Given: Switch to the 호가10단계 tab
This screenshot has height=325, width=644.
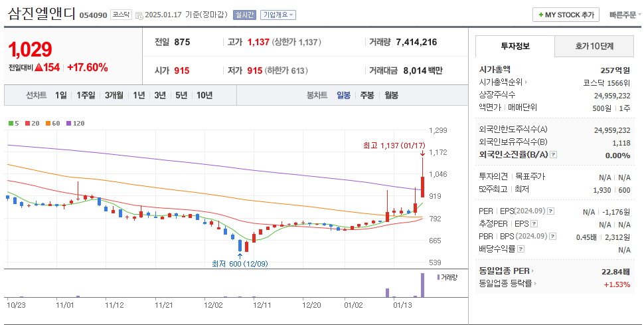Looking at the screenshot, I should pos(594,47).
